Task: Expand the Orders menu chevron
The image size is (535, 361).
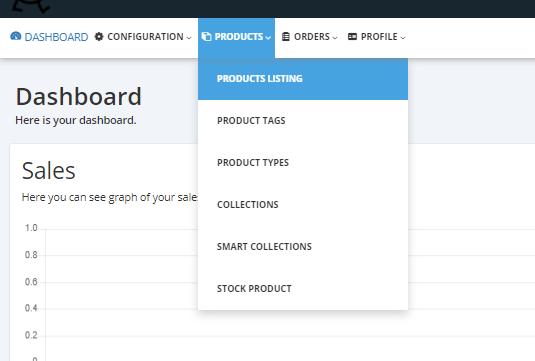Action: [x=335, y=38]
